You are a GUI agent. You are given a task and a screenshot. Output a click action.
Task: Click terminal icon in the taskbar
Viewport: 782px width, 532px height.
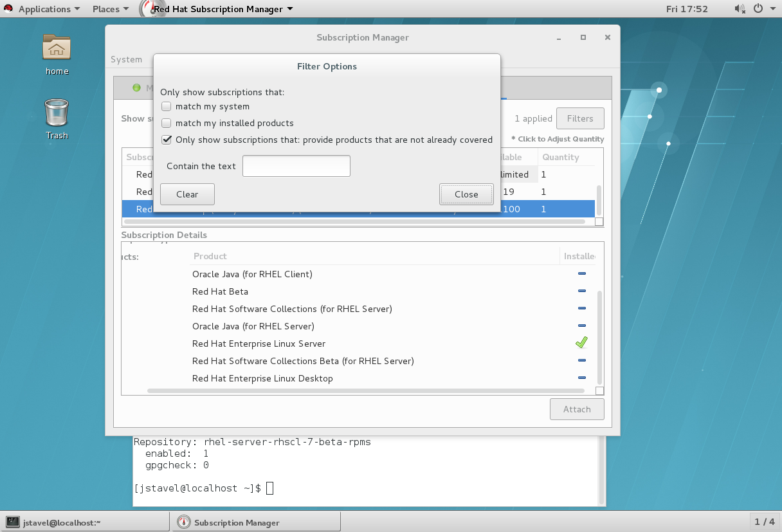click(x=12, y=522)
